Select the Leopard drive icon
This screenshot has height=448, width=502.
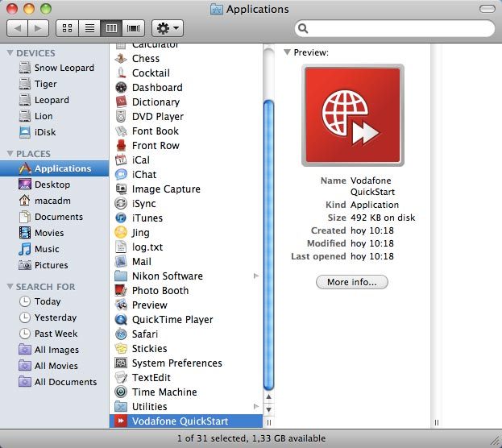(x=25, y=100)
